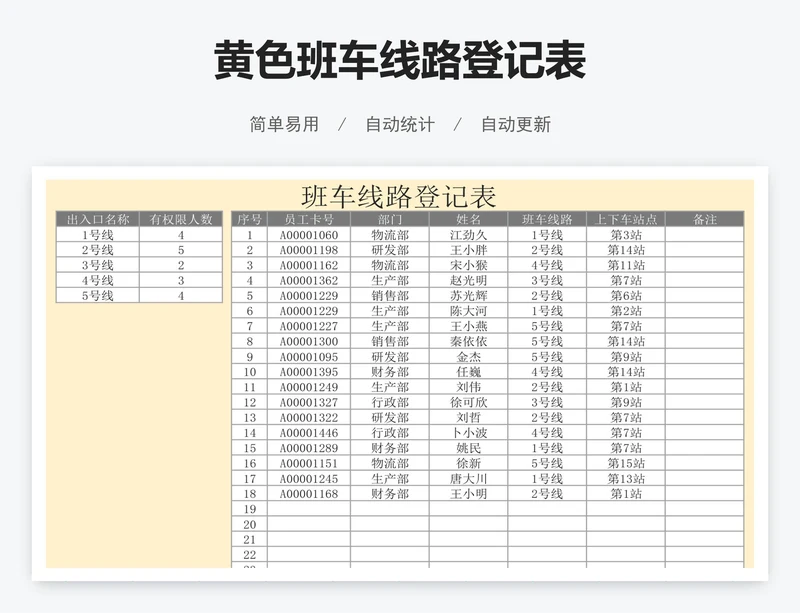Select employee card cell A00001395

[309, 372]
